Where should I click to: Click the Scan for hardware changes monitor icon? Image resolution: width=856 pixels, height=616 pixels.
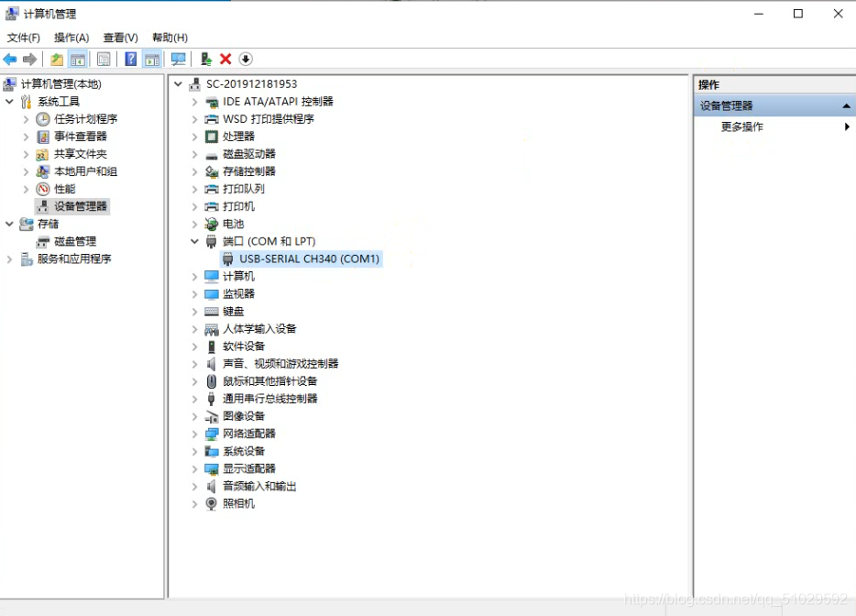point(179,59)
